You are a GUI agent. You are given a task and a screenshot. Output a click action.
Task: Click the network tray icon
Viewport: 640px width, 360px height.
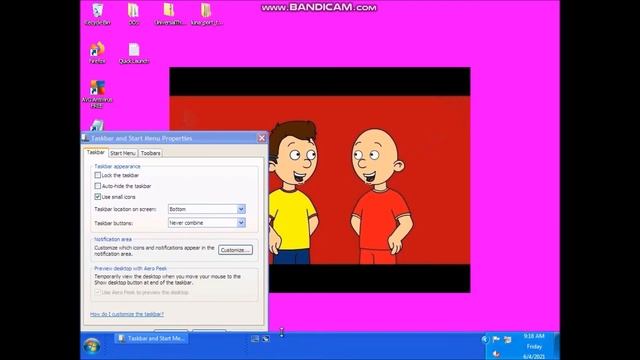[x=507, y=339]
